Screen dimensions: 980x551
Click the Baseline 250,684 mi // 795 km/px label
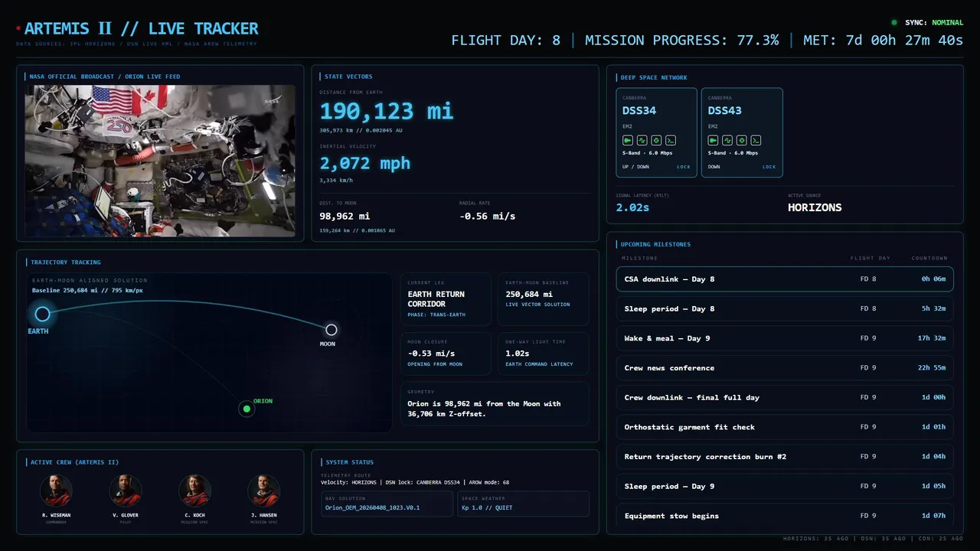pyautogui.click(x=87, y=291)
